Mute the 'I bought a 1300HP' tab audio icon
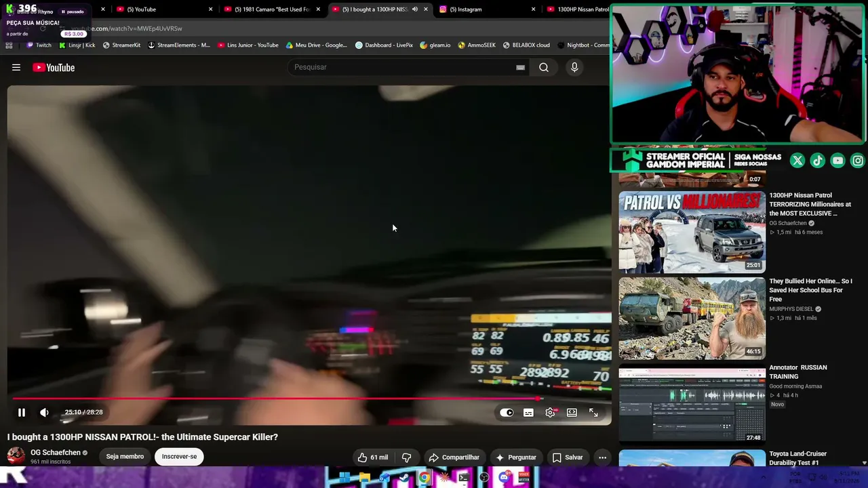The width and height of the screenshot is (868, 488). (414, 9)
